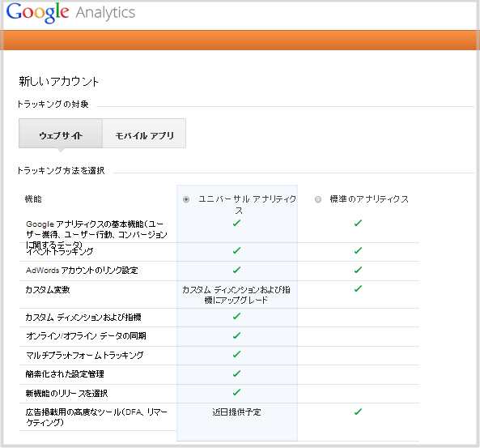Click カスタム ディメンションおよび指標にアップグレード text

(x=236, y=294)
